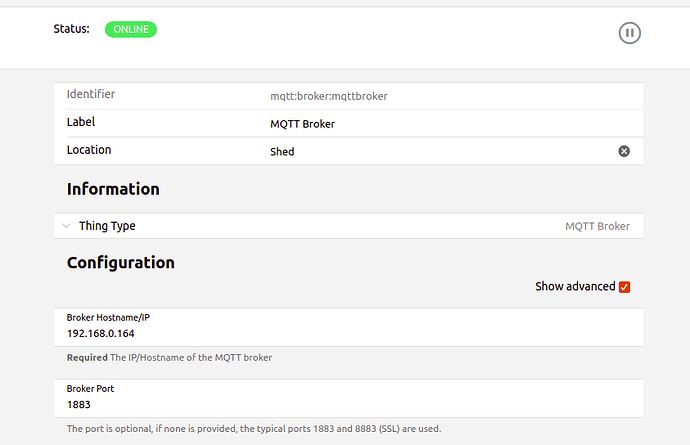Click the Information section heading

pyautogui.click(x=113, y=189)
